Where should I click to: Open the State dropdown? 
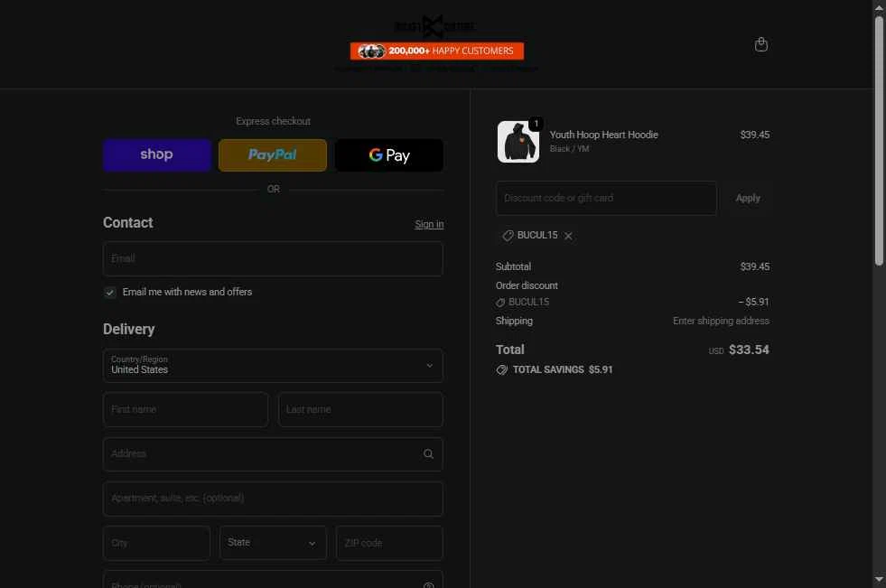273,543
